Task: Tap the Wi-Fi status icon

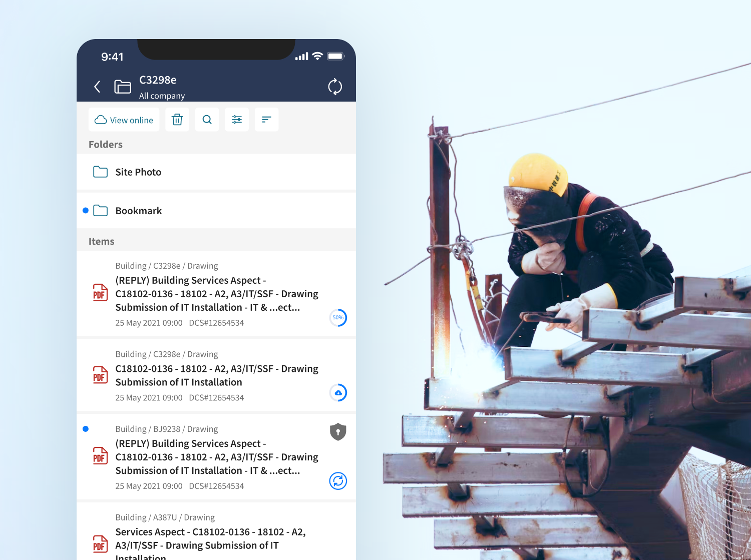Action: click(317, 56)
